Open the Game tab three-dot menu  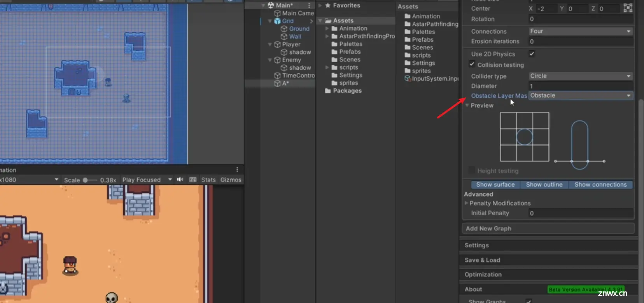(237, 169)
